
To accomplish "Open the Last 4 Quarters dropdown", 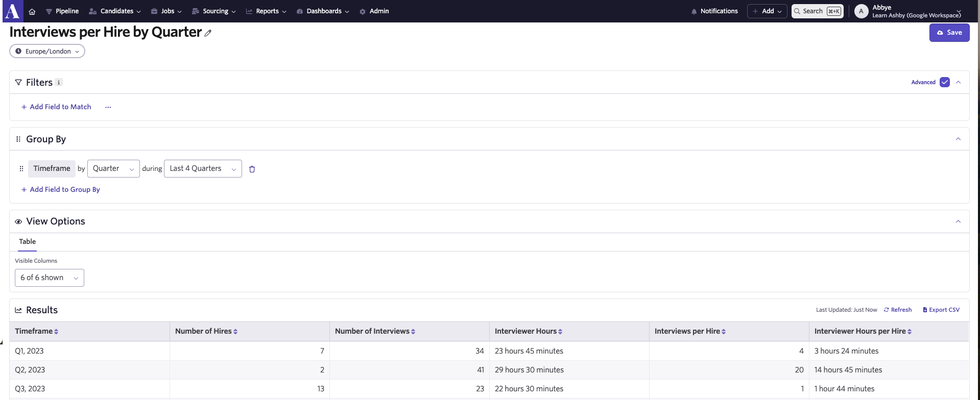I will pyautogui.click(x=203, y=169).
